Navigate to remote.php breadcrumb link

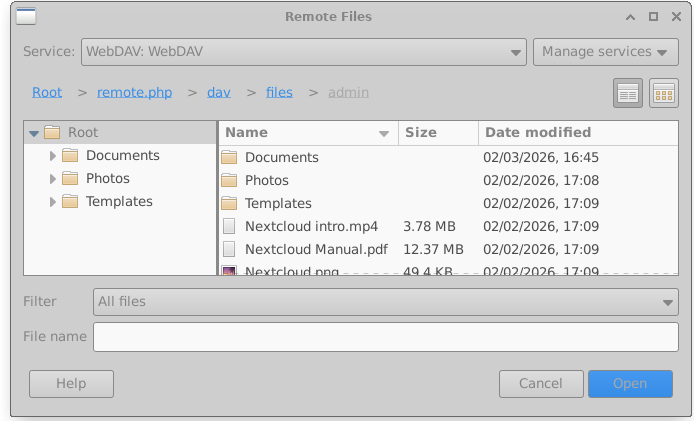pos(134,93)
